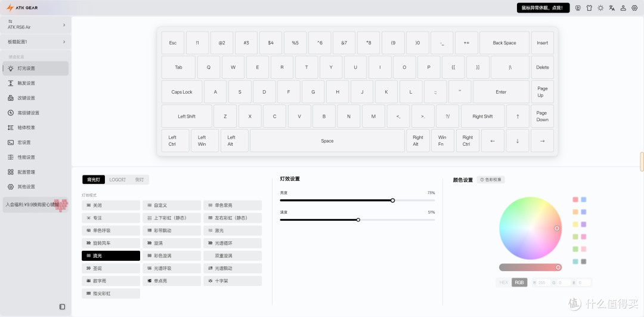644x317 pixels.
Task: Choose the 单点亮 effect
Action: coord(172,281)
